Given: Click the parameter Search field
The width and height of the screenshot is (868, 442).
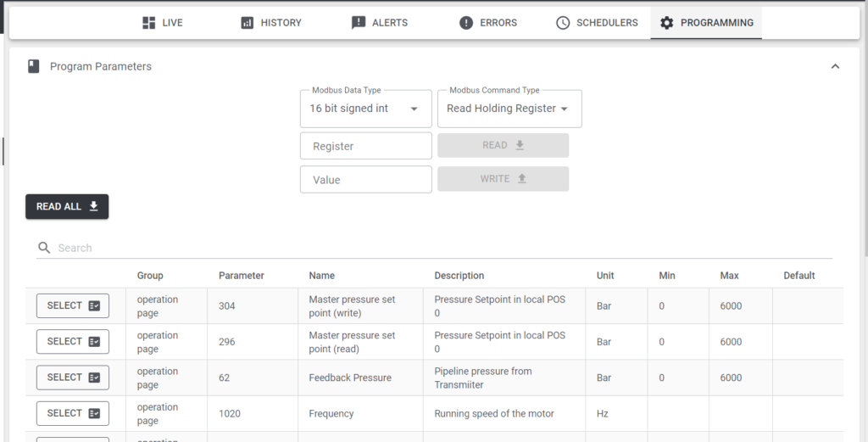Looking at the screenshot, I should tap(442, 248).
